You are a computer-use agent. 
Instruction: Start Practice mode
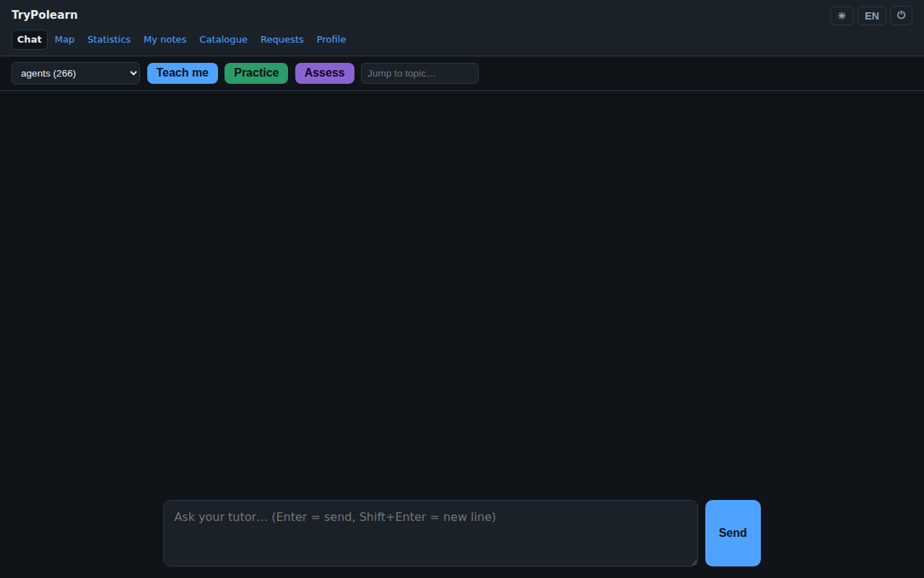[256, 73]
